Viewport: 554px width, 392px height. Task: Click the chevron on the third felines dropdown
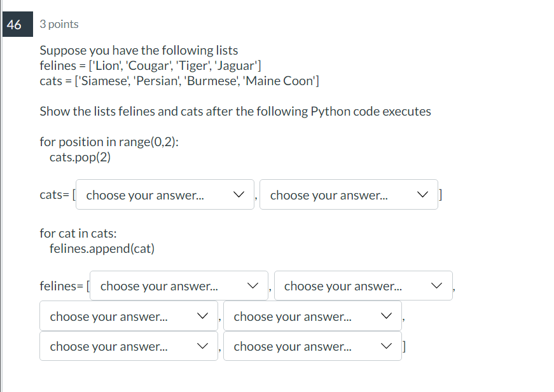point(203,316)
